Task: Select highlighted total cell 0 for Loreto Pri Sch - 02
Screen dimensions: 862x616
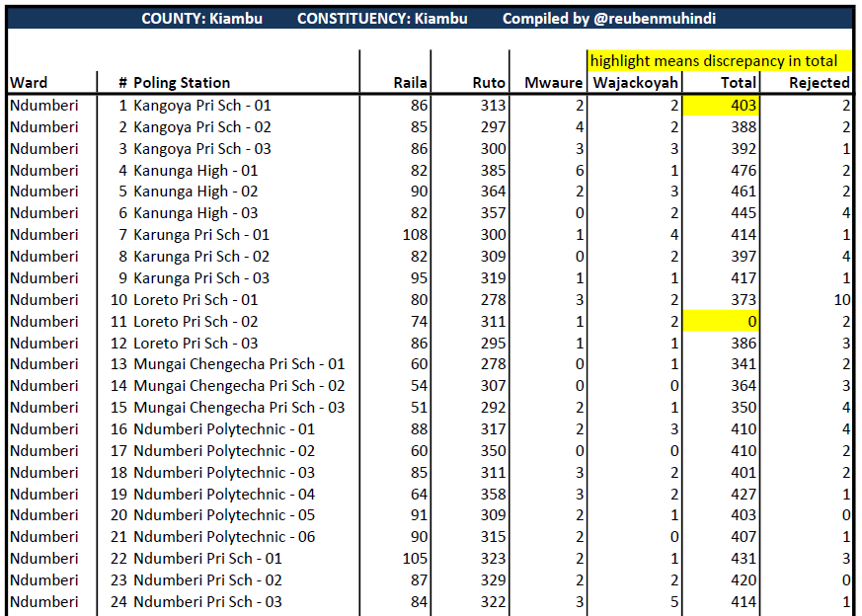Action: click(721, 322)
